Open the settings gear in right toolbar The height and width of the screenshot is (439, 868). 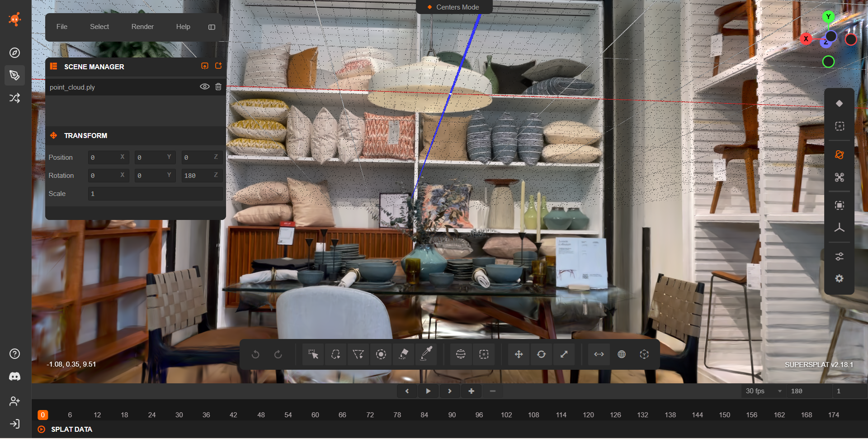839,279
